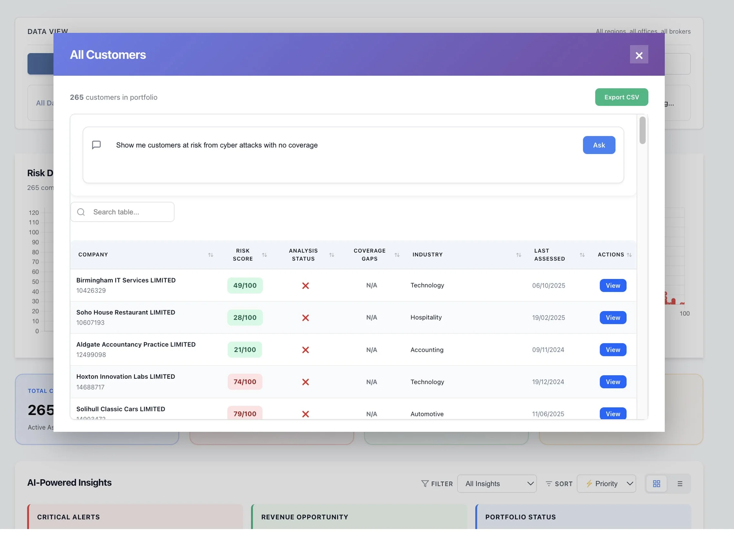Screen dimensions: 734x560
Task: Sort by Coverage Gaps column arrows
Action: pyautogui.click(x=397, y=255)
